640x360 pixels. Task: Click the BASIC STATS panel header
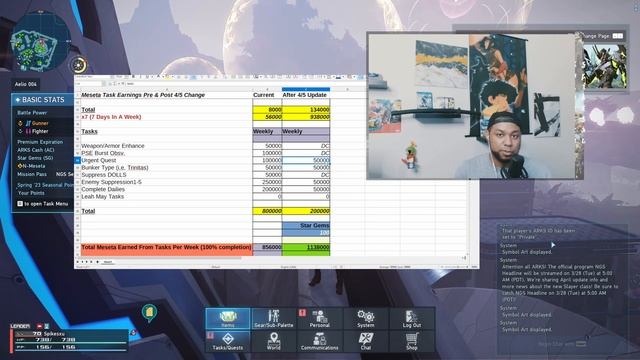[43, 100]
